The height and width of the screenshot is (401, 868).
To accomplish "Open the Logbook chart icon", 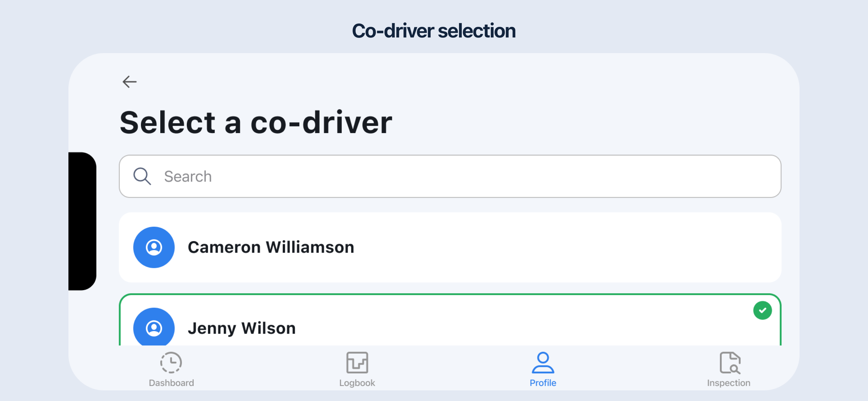I will pyautogui.click(x=357, y=363).
